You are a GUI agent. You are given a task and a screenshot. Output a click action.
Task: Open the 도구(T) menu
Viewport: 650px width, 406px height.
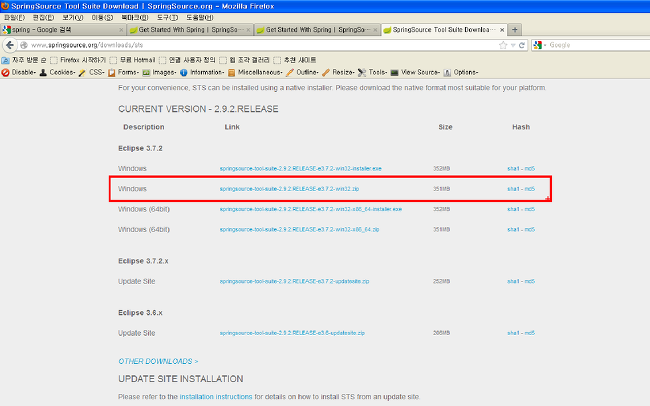coord(167,17)
